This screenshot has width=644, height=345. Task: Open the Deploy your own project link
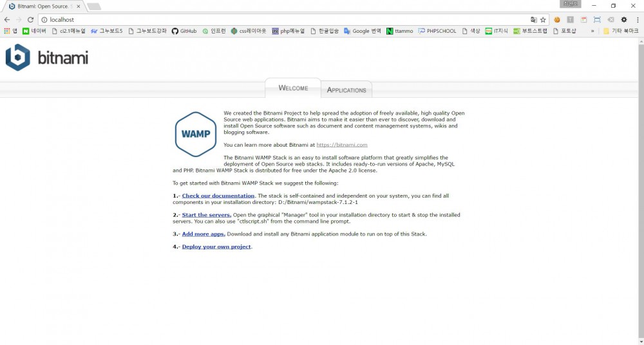pyautogui.click(x=216, y=247)
